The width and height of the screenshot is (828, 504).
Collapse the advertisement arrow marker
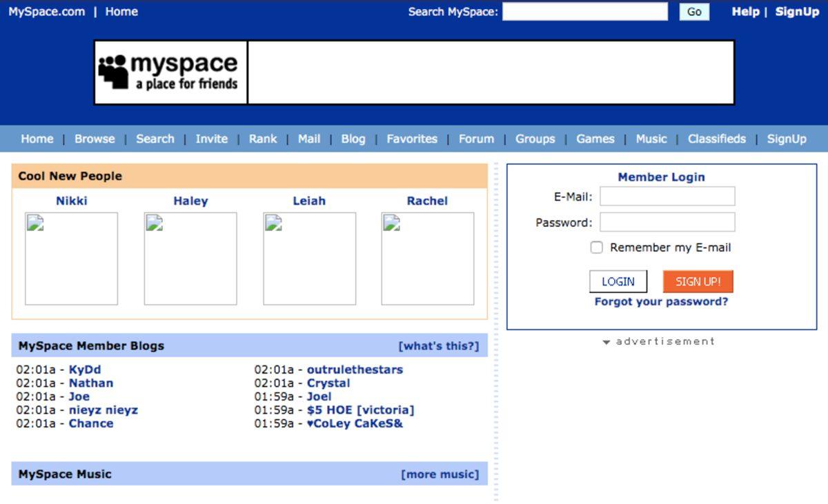point(606,342)
